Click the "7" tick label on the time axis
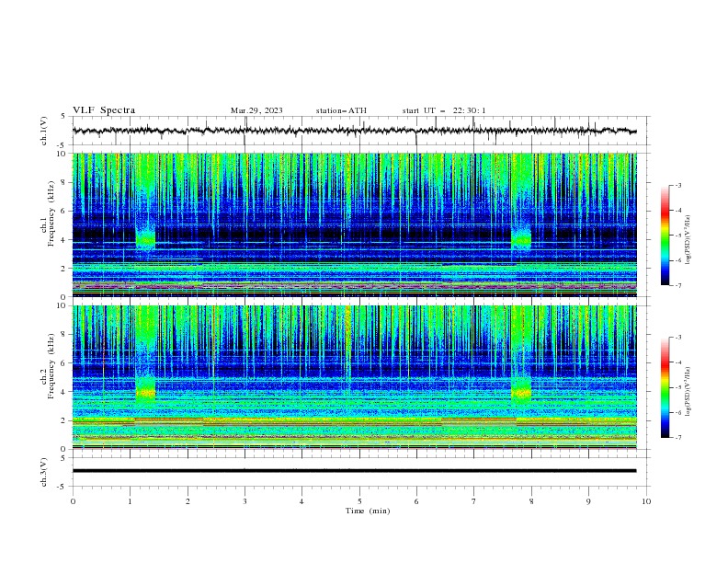Image resolution: width=728 pixels, height=563 pixels. 474,501
